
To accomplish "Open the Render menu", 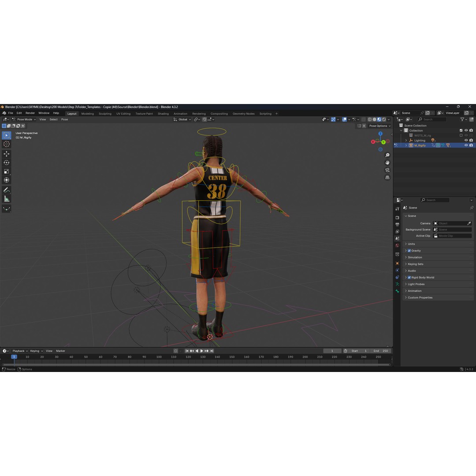I will (30, 113).
